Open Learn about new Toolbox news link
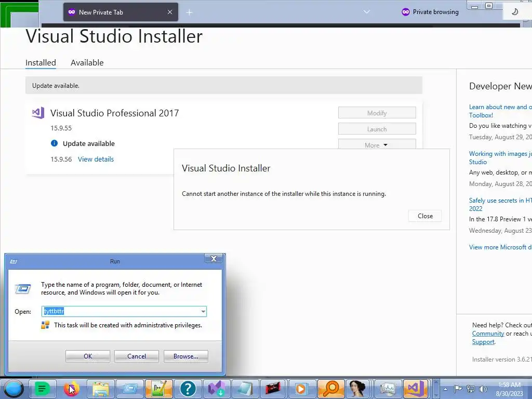The height and width of the screenshot is (399, 532). pos(500,111)
